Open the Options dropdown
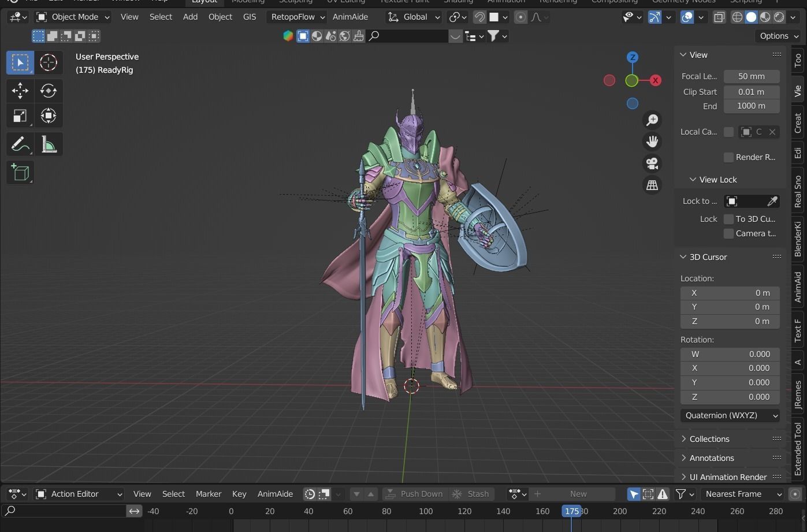This screenshot has height=532, width=807. [779, 36]
